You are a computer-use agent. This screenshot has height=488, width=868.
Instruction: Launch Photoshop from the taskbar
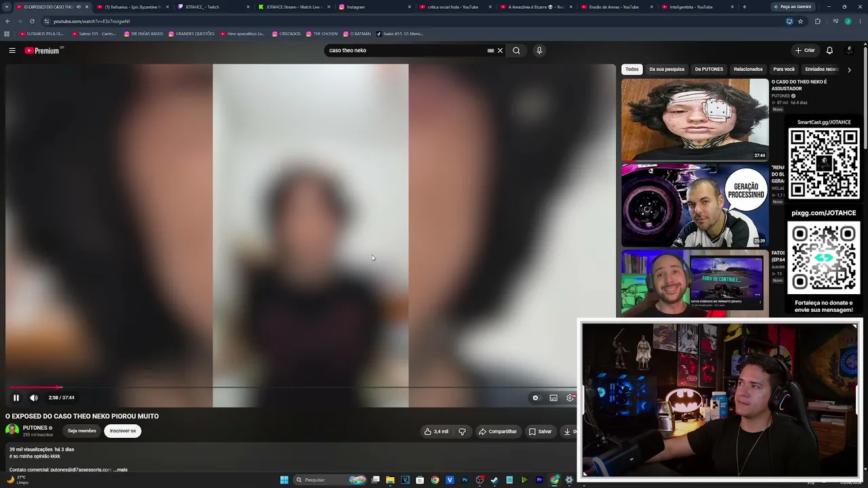465,480
